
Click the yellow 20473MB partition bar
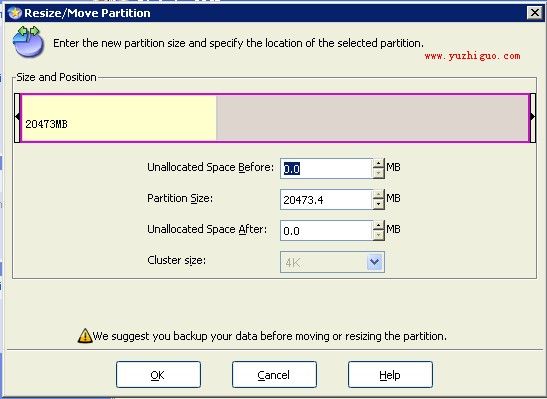(x=119, y=118)
